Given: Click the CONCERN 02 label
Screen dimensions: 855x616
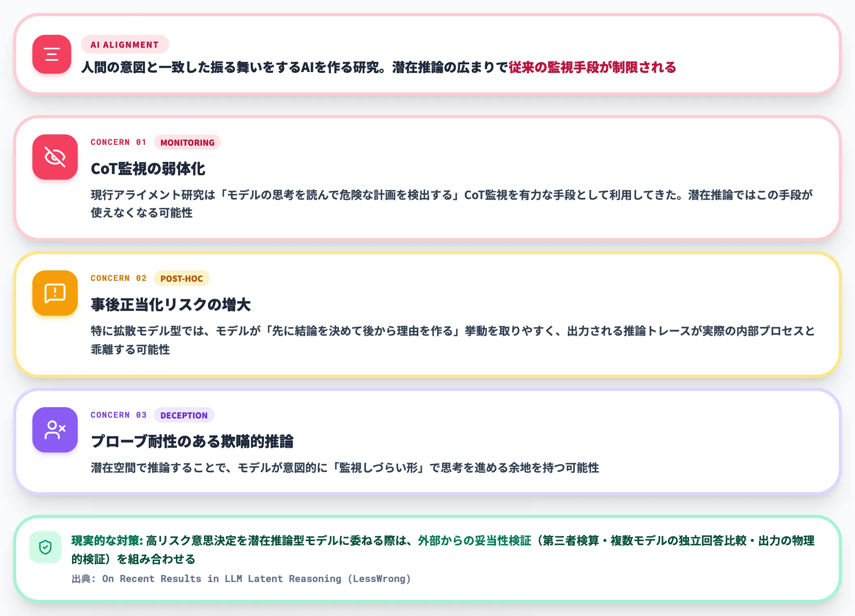Looking at the screenshot, I should point(118,278).
